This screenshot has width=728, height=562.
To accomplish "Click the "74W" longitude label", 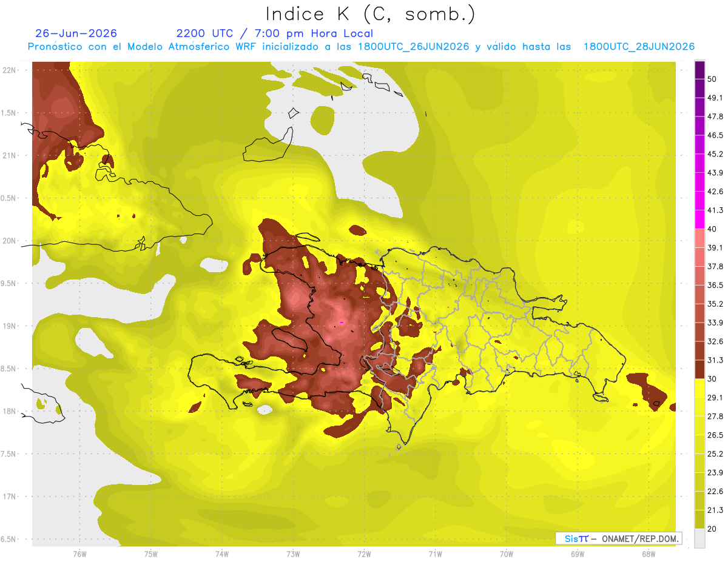I will pyautogui.click(x=222, y=554).
